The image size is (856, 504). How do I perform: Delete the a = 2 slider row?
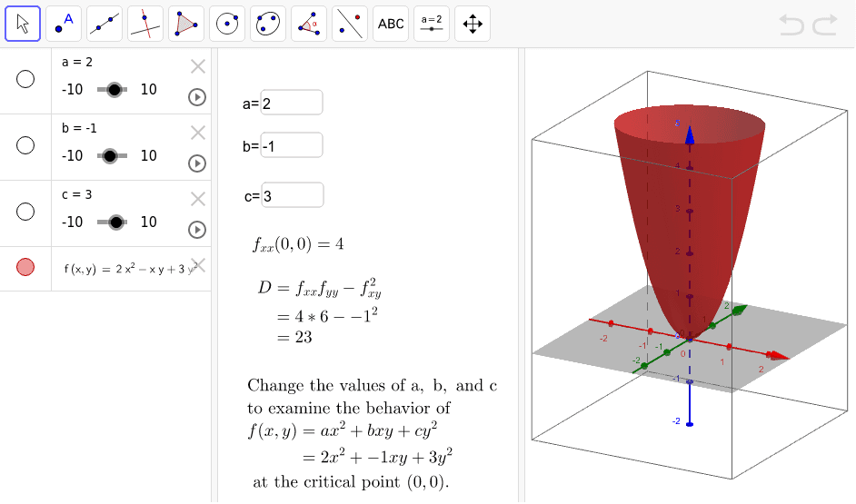point(197,66)
